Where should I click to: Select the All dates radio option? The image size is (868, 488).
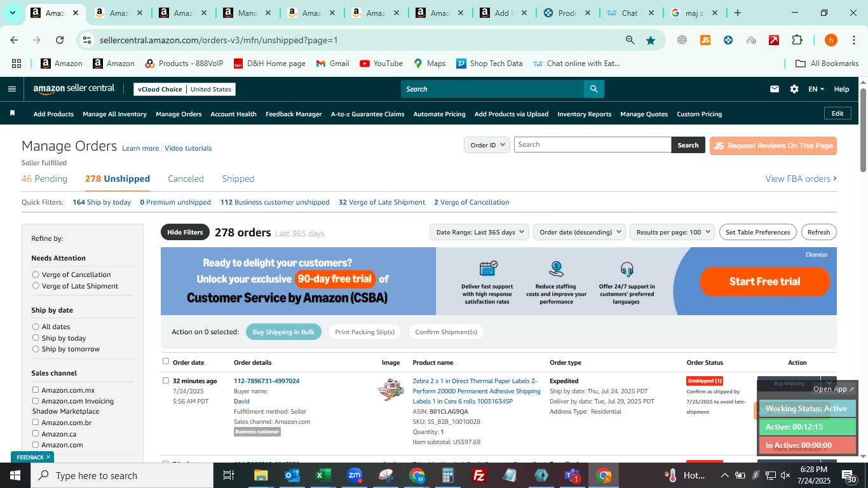tap(36, 327)
